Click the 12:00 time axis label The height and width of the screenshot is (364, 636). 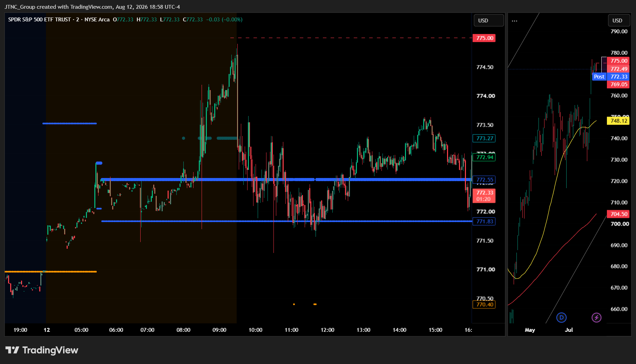coord(327,330)
